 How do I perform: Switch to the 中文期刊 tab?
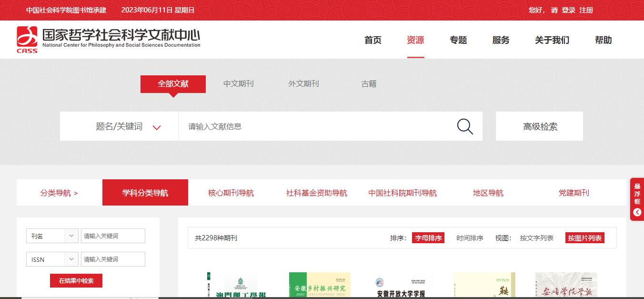(x=238, y=83)
